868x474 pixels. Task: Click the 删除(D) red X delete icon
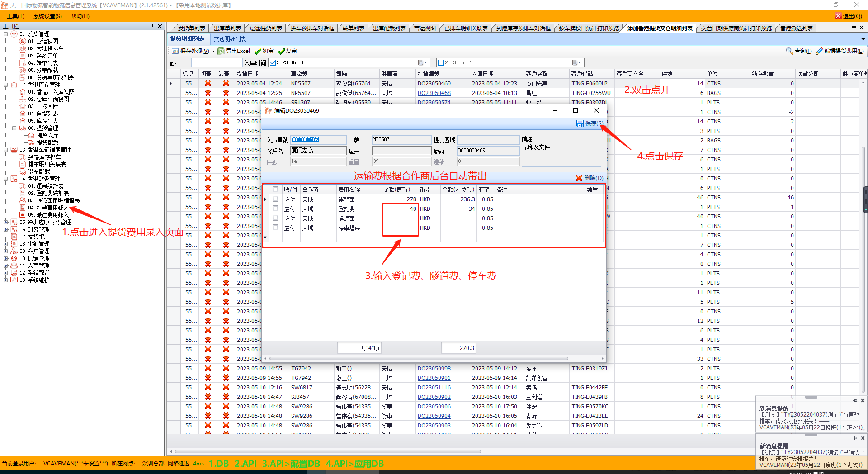pyautogui.click(x=579, y=178)
